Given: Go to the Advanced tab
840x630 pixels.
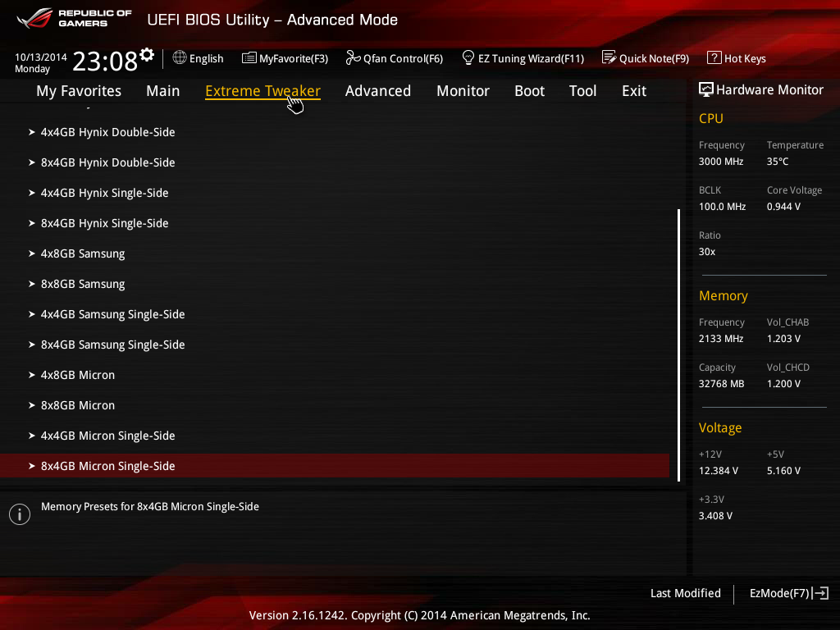Looking at the screenshot, I should point(377,91).
